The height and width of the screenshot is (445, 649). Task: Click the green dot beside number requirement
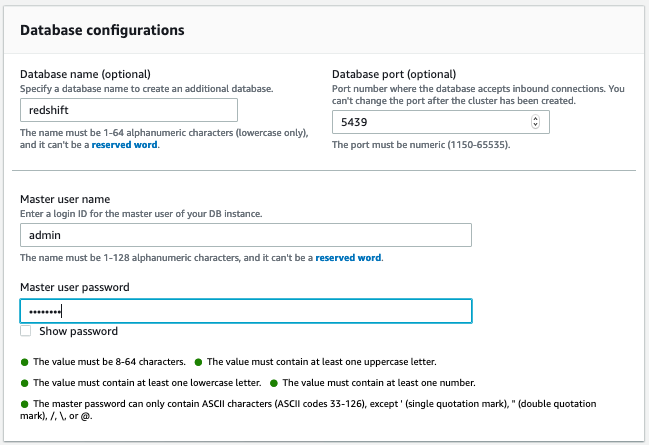274,382
